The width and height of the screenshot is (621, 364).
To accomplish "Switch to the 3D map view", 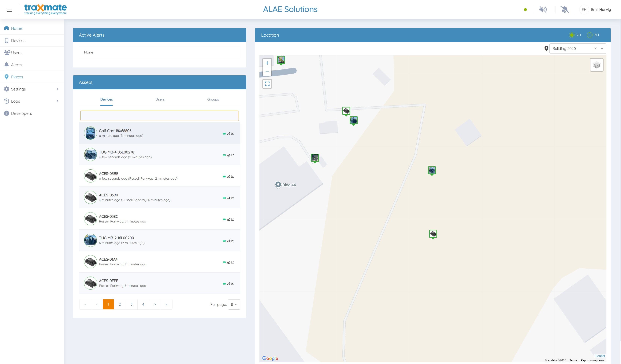I will tap(589, 35).
